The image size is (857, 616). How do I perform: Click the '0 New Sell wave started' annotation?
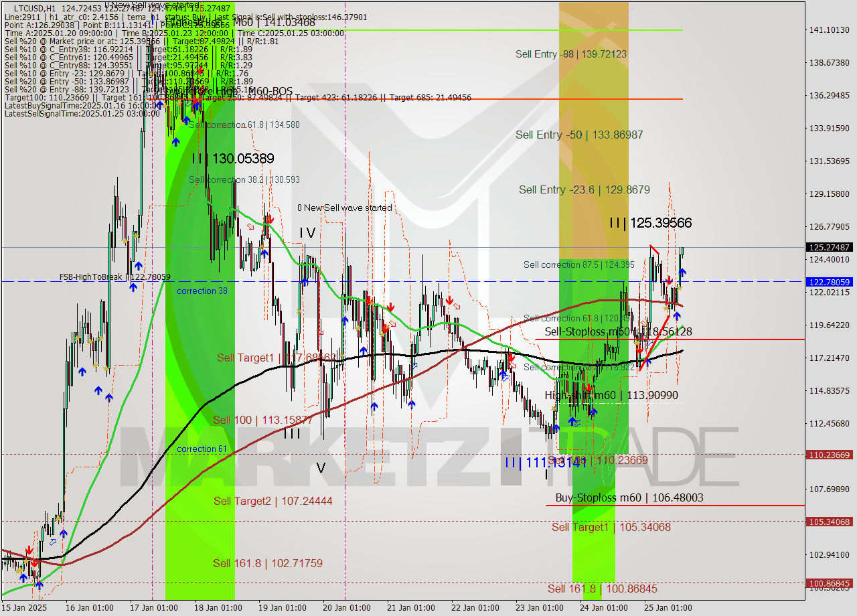[345, 208]
